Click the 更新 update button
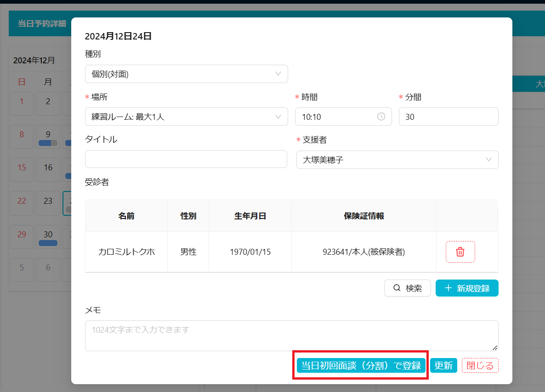This screenshot has width=545, height=392. tap(443, 365)
